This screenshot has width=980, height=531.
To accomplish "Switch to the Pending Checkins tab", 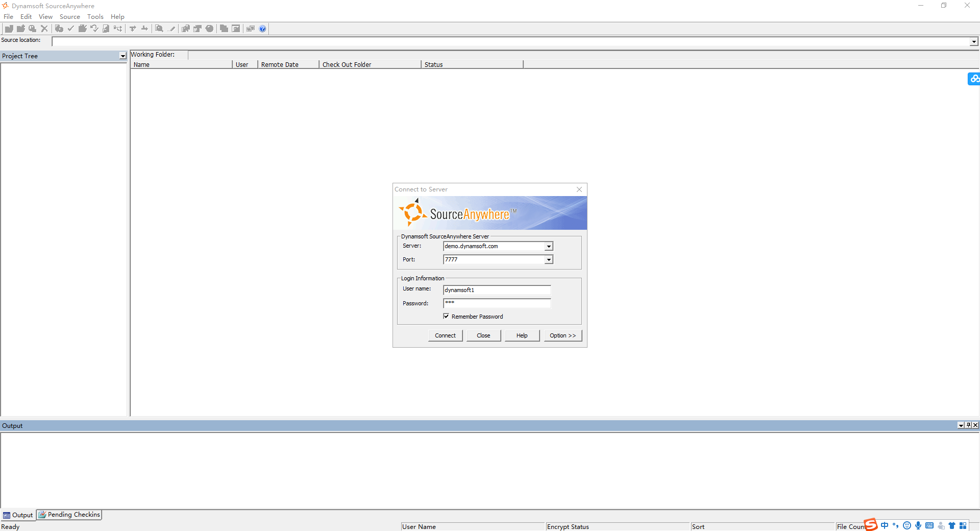I will click(x=69, y=515).
